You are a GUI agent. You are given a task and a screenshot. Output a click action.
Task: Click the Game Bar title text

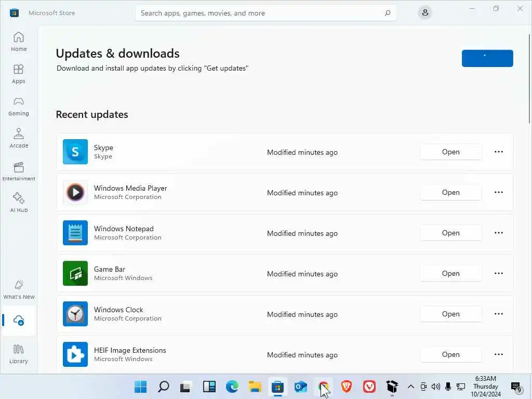tap(110, 269)
